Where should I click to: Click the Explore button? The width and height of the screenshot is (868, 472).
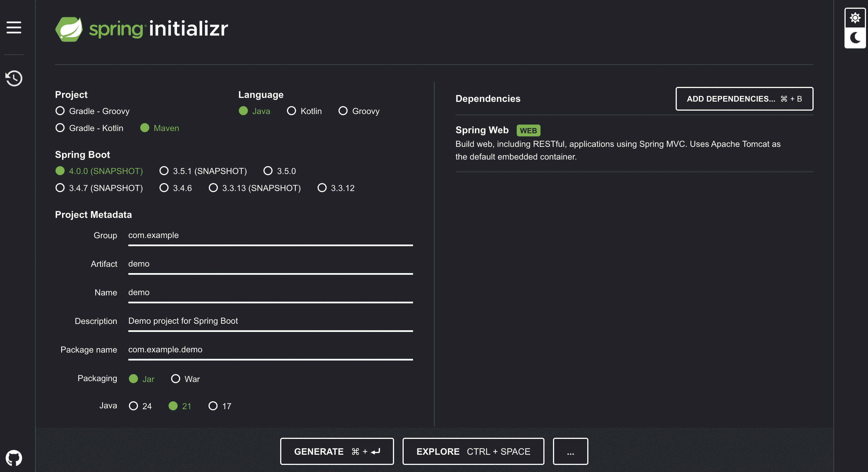(473, 451)
